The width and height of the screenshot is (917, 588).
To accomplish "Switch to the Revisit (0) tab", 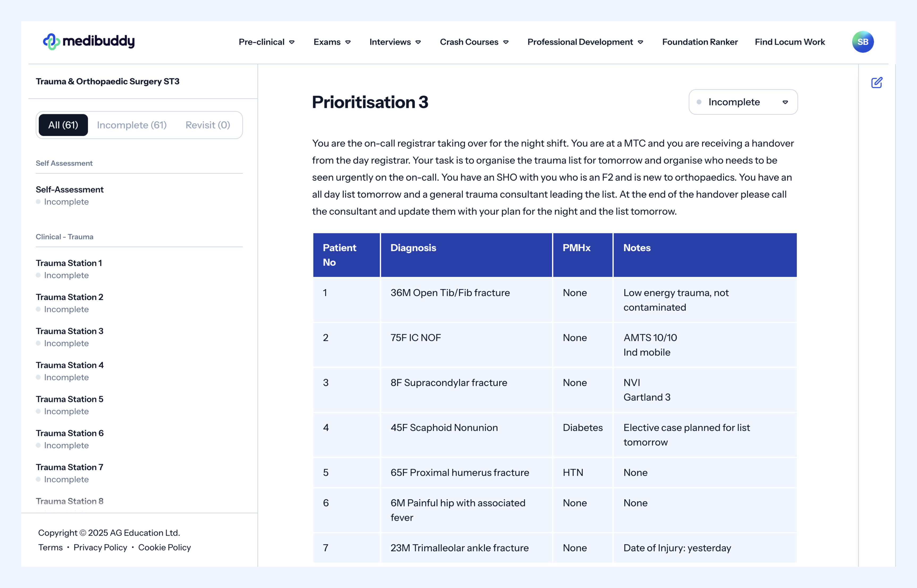I will [x=208, y=125].
